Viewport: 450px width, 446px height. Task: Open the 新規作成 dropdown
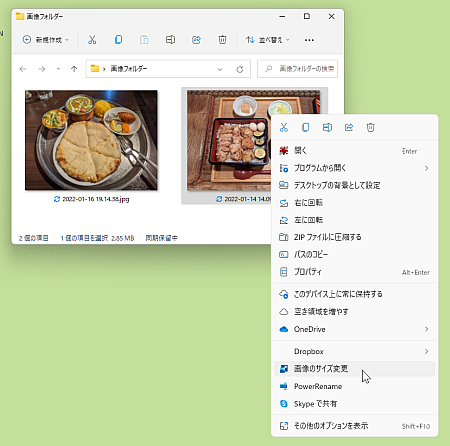(x=46, y=40)
